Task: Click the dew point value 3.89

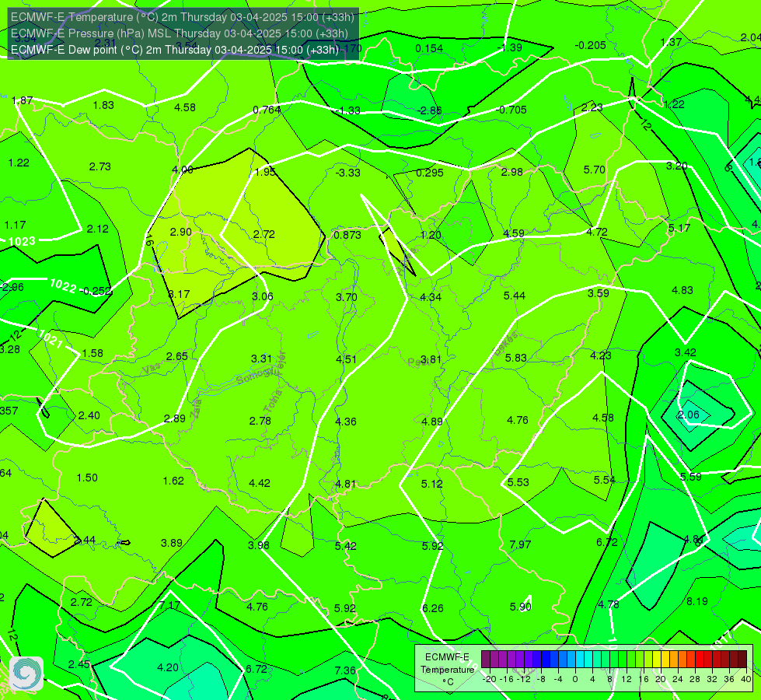Action: click(x=172, y=543)
